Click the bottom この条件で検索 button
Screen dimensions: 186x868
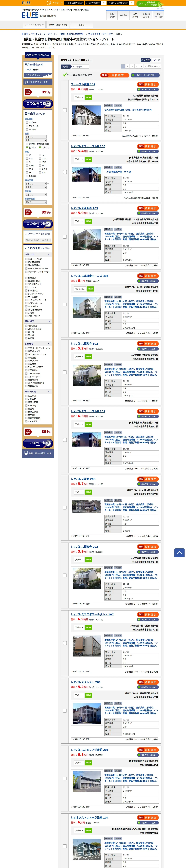tap(38, 443)
